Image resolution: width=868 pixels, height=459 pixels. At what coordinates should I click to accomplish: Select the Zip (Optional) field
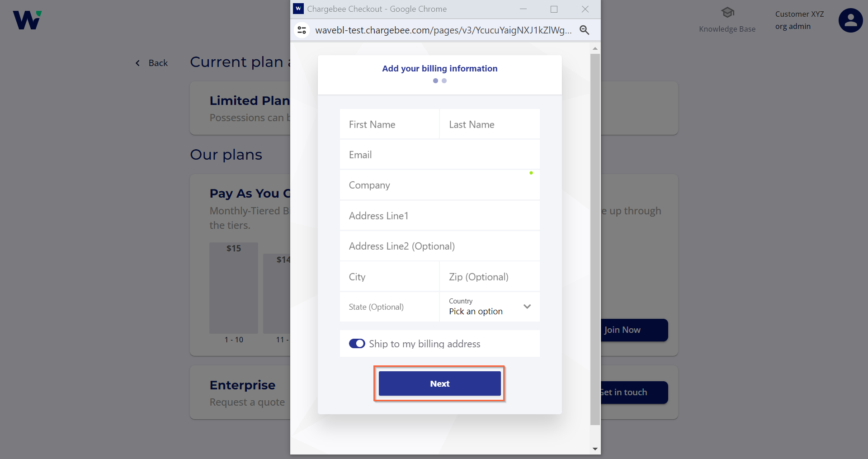[490, 277]
